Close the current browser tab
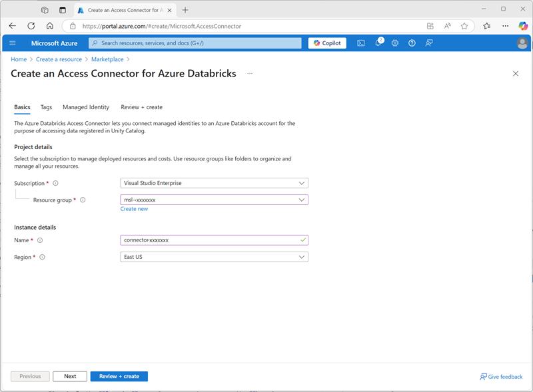This screenshot has height=392, width=533. click(x=169, y=10)
